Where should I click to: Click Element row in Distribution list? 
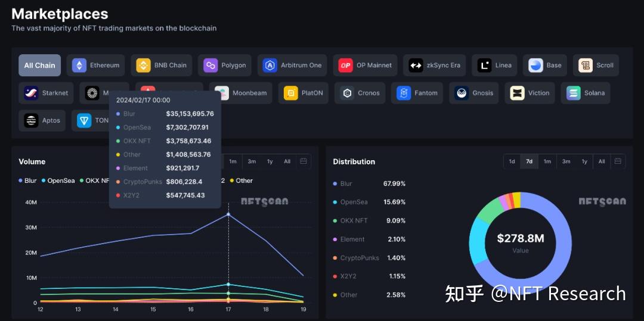point(369,239)
